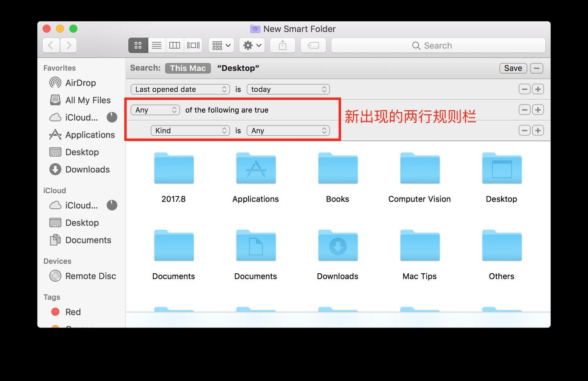
Task: Click the Share icon in the toolbar
Action: [282, 45]
